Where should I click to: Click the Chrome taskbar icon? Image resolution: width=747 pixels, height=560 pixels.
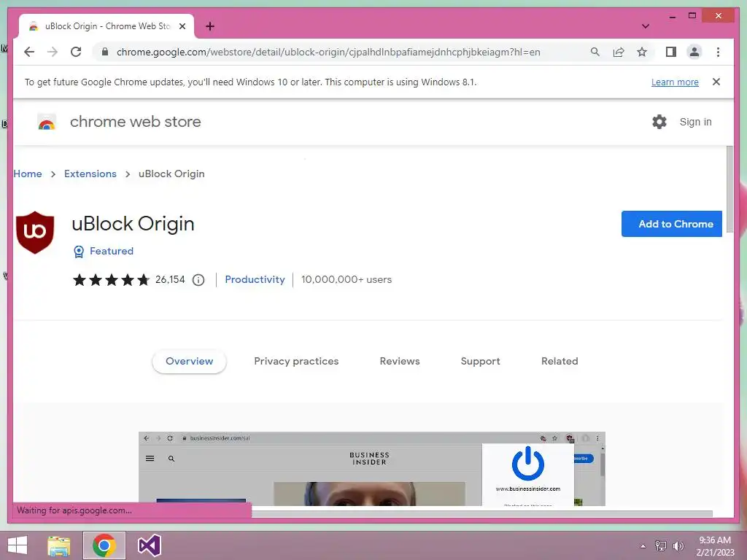point(104,545)
